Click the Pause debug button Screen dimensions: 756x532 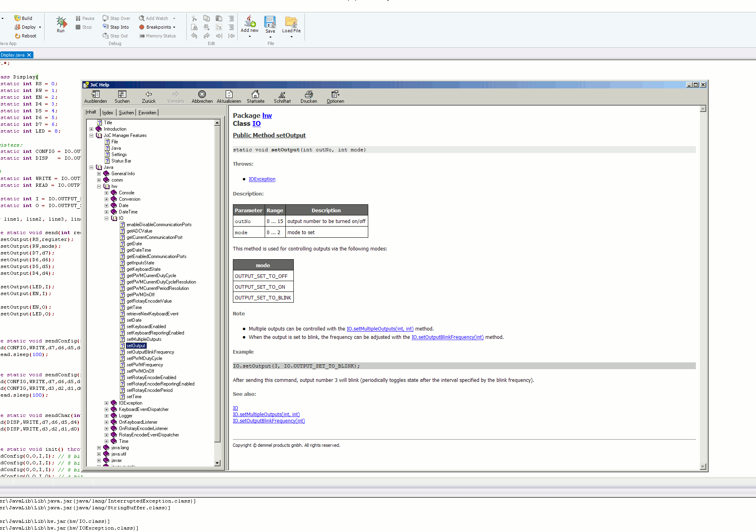pos(85,18)
